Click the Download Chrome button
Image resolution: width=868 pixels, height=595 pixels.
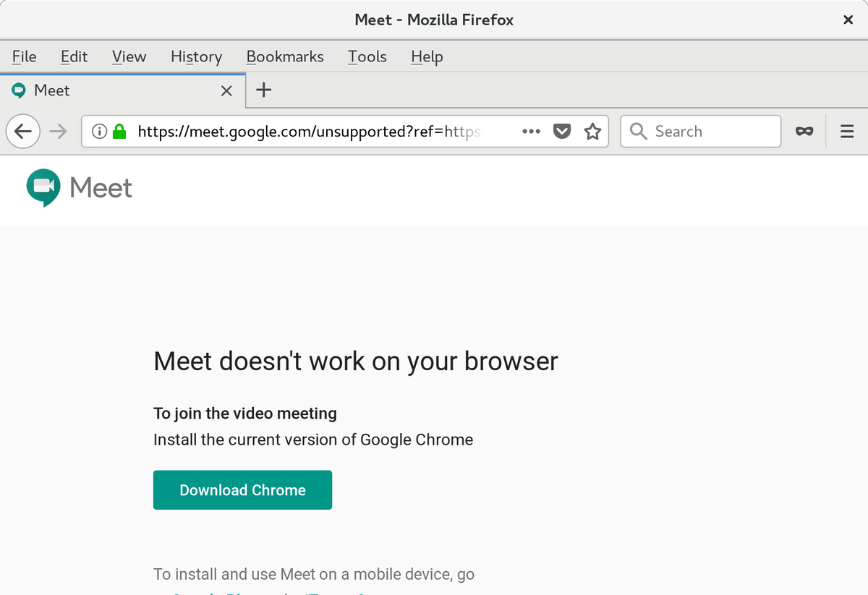(242, 490)
